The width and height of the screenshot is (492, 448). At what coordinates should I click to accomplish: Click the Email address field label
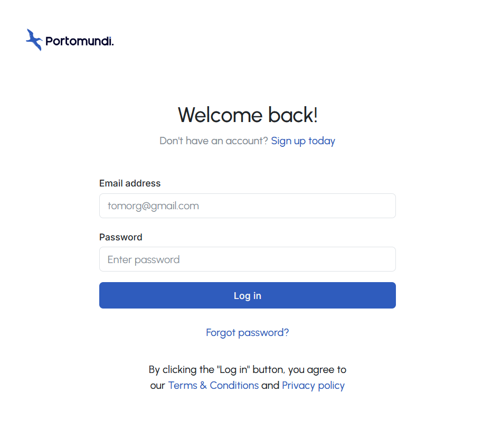pyautogui.click(x=130, y=183)
